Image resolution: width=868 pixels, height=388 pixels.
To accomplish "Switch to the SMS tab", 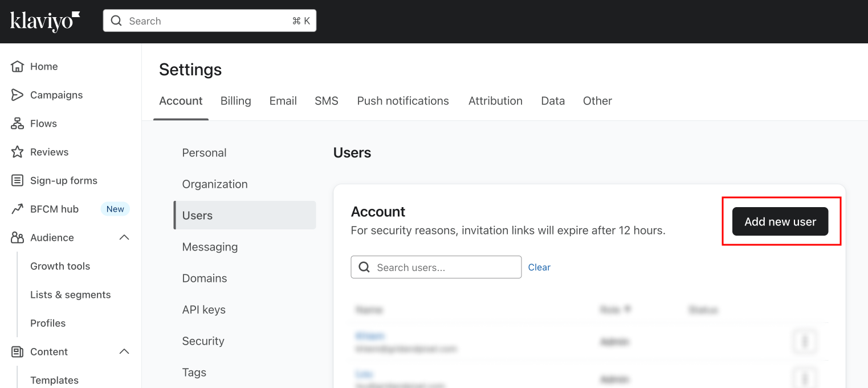I will tap(327, 101).
